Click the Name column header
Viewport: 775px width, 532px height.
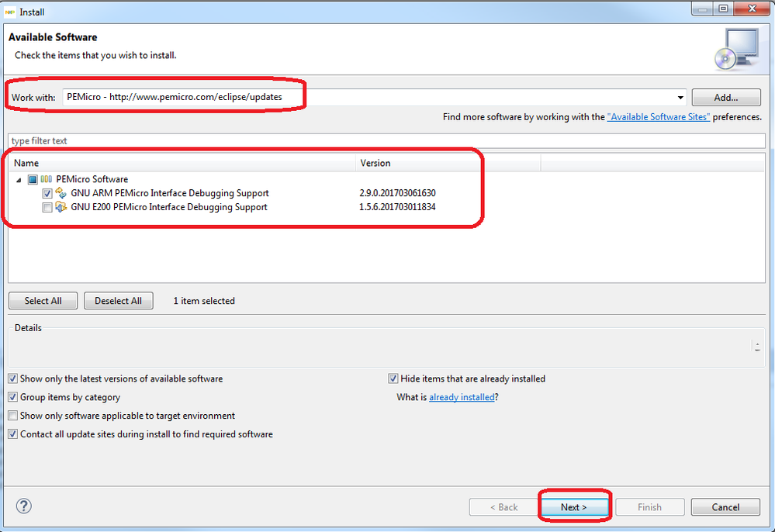click(x=182, y=163)
